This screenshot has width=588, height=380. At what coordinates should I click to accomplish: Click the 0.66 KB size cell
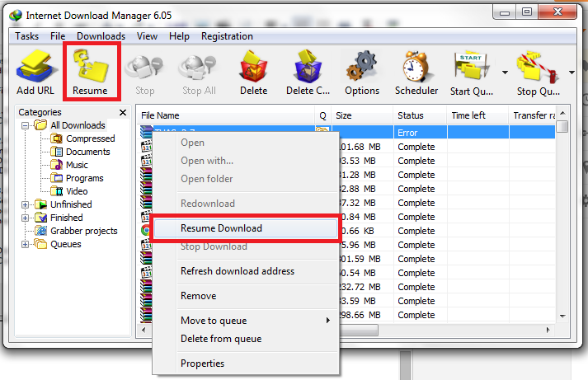tap(365, 231)
